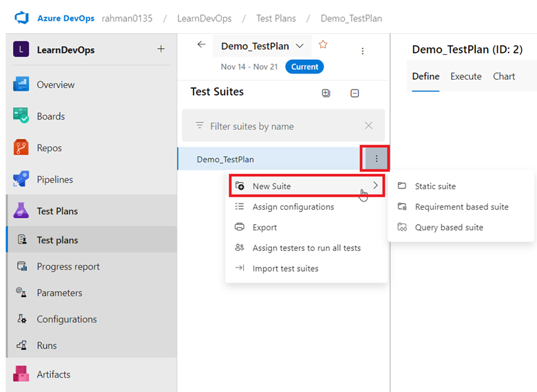Image resolution: width=537 pixels, height=392 pixels.
Task: Focus the Filter suites by name field
Action: tap(284, 126)
